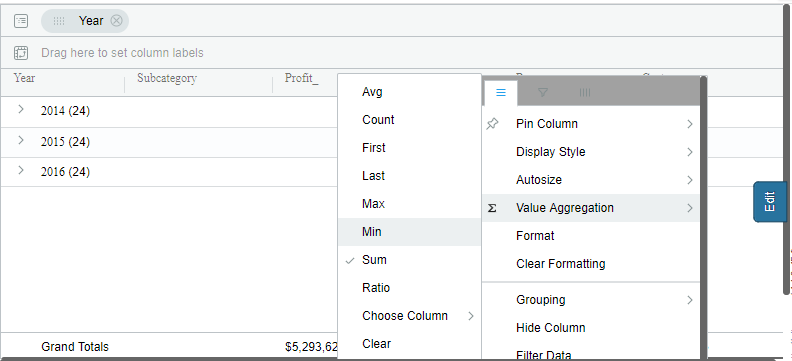Click the vertical scrollbar on the right
792x361 pixels.
tap(786, 151)
